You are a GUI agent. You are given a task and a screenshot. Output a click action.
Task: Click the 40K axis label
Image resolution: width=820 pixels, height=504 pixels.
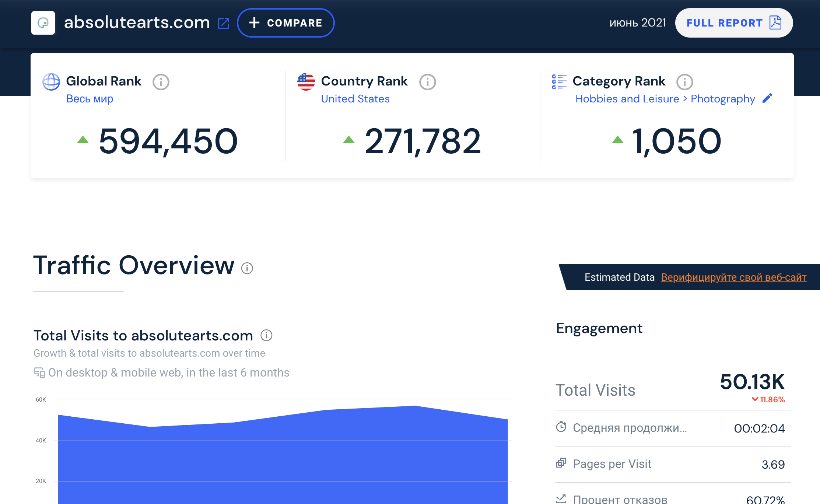click(x=41, y=441)
